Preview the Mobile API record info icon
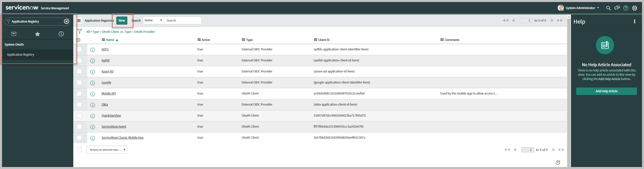Image resolution: width=644 pixels, height=169 pixels. point(93,94)
